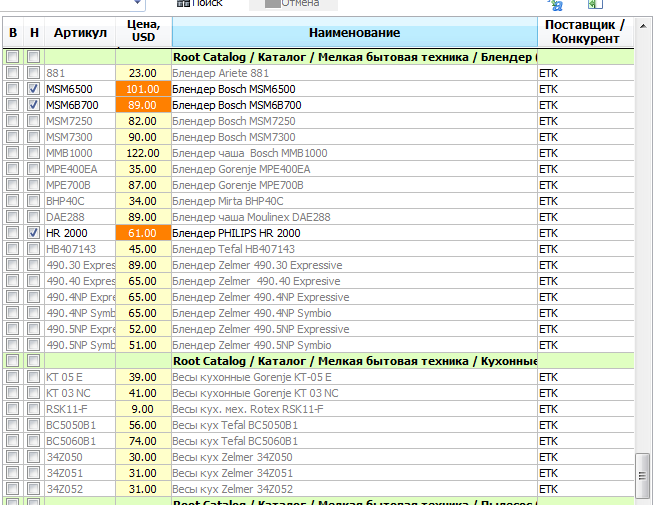This screenshot has height=505, width=658.
Task: Check the Н checkbox for MSM7250
Action: click(x=34, y=121)
